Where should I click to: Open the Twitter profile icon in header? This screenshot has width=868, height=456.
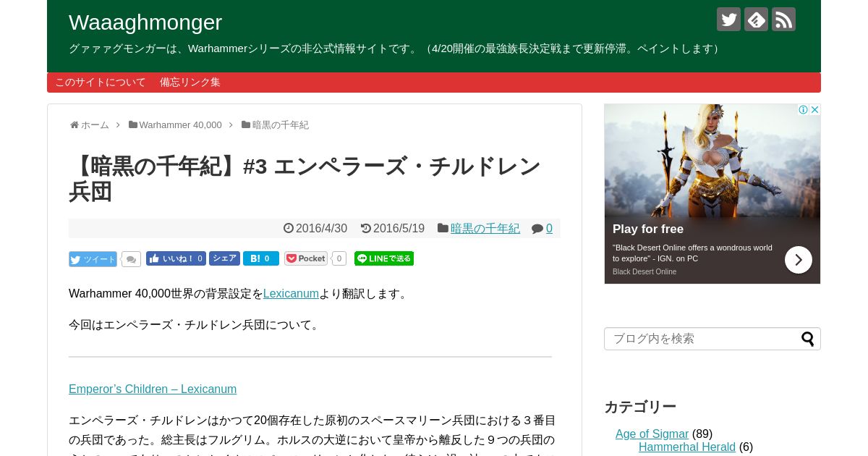(x=728, y=20)
